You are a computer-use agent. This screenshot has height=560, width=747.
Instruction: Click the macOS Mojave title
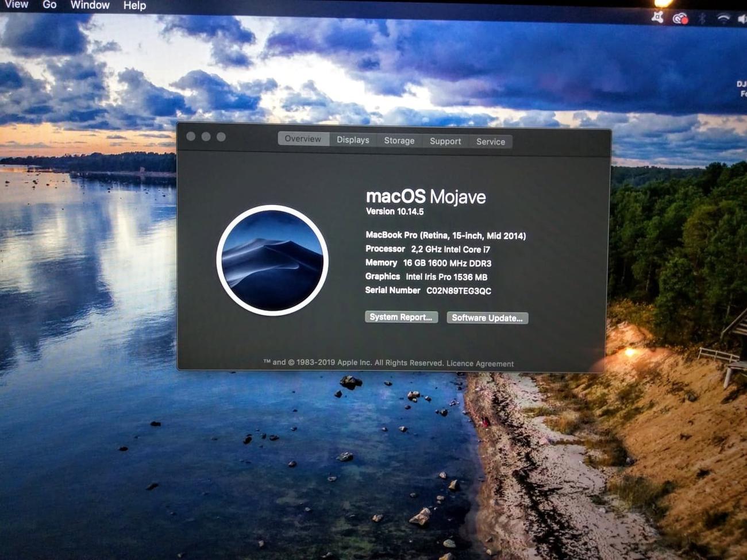pos(426,196)
